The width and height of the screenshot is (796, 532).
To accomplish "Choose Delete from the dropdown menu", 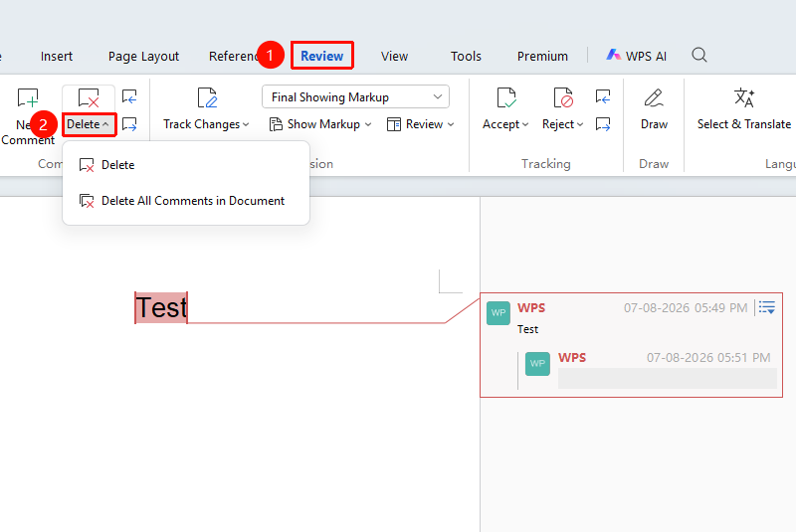I will (x=186, y=165).
